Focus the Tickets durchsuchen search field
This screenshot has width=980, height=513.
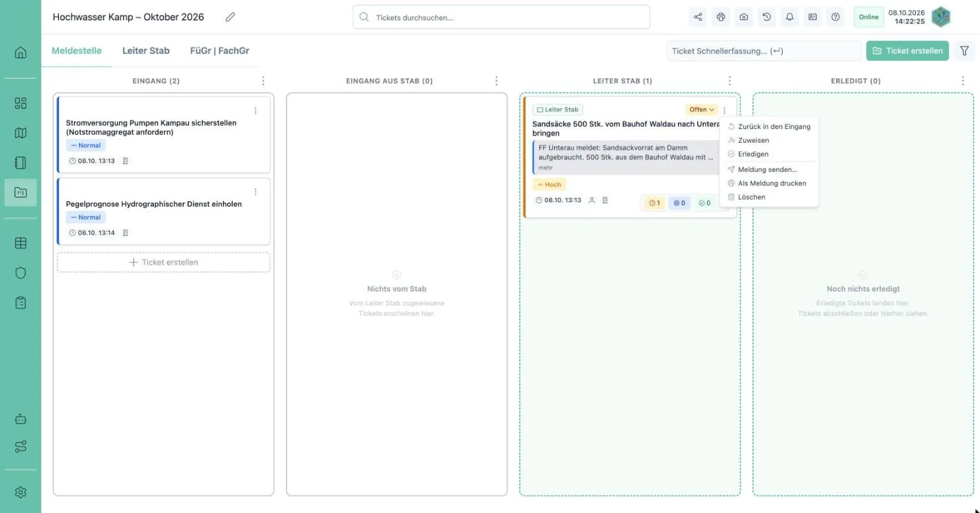[x=502, y=18]
